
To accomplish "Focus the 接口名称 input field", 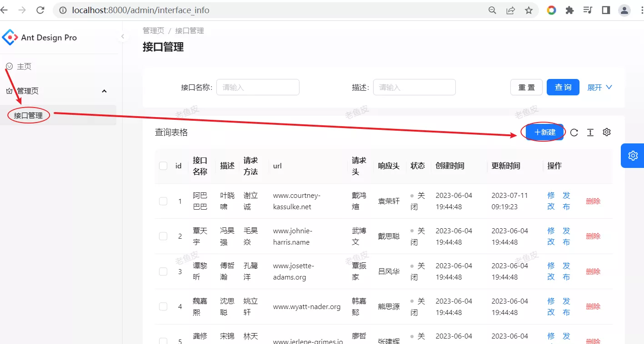I will pyautogui.click(x=258, y=87).
